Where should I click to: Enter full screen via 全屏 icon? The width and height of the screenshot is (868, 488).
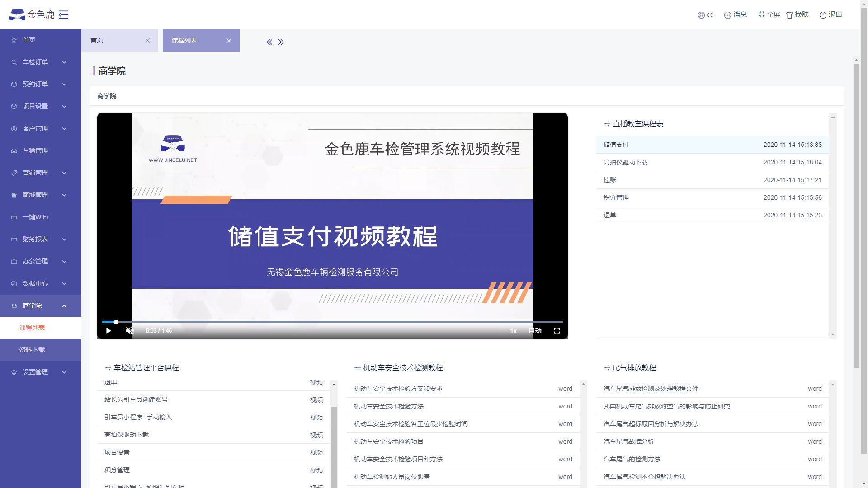click(x=762, y=14)
